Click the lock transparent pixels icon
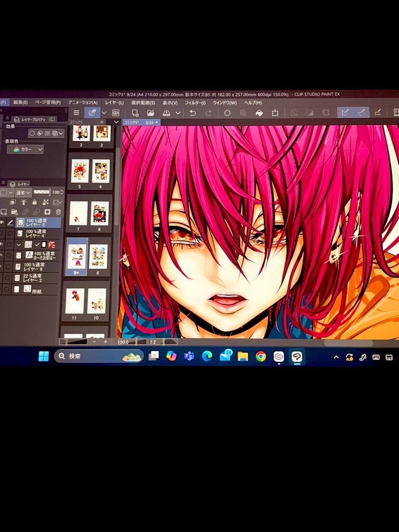 45,202
